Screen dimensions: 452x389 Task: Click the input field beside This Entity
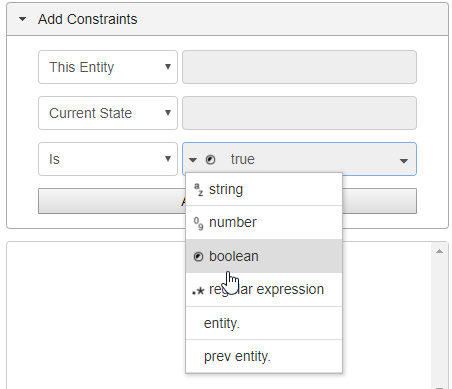[x=299, y=67]
